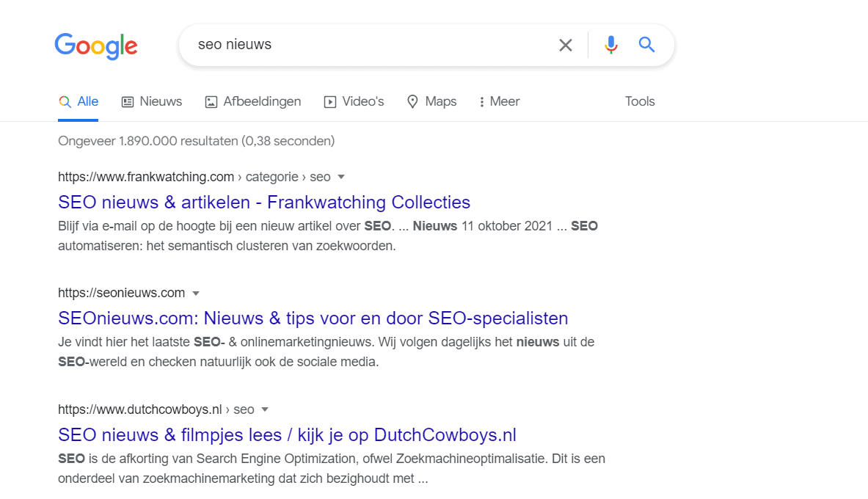Viewport: 868px width, 499px height.
Task: Open the Video's results tab
Action: coord(354,102)
